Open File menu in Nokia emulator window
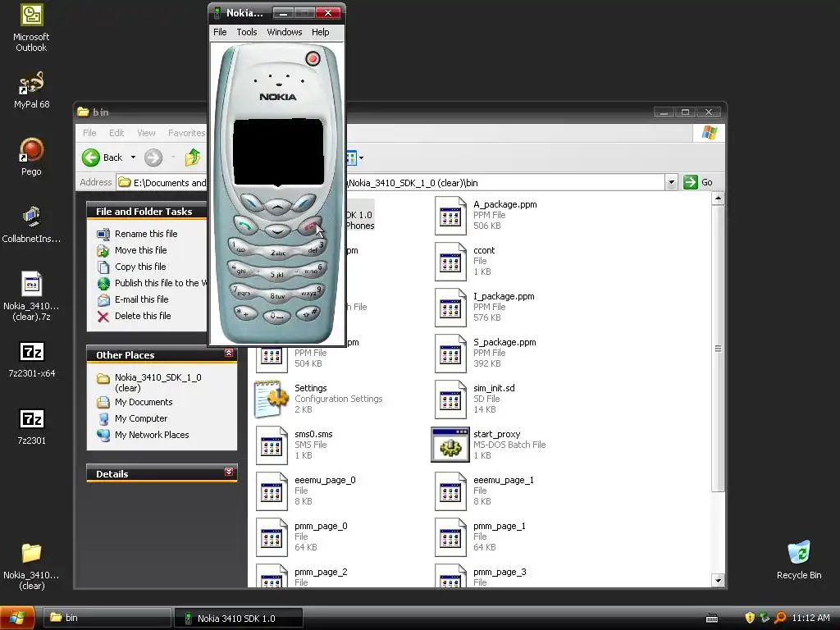840x630 pixels. [220, 32]
